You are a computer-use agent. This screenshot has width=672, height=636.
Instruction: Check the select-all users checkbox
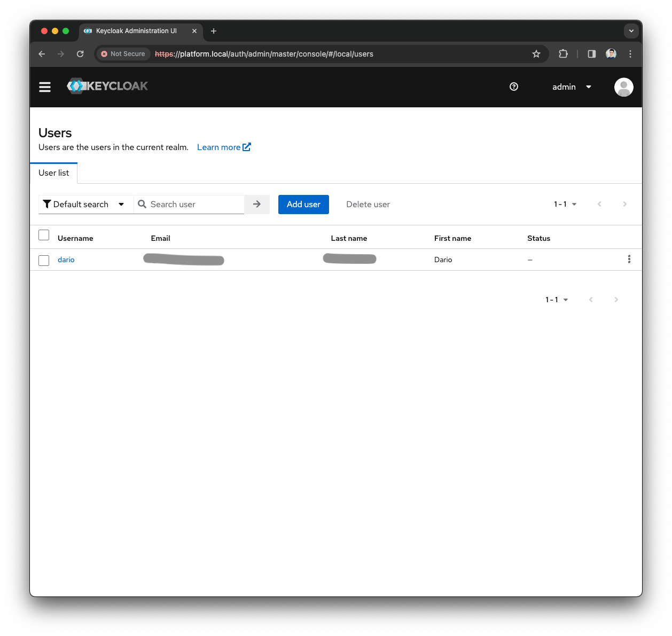[44, 235]
